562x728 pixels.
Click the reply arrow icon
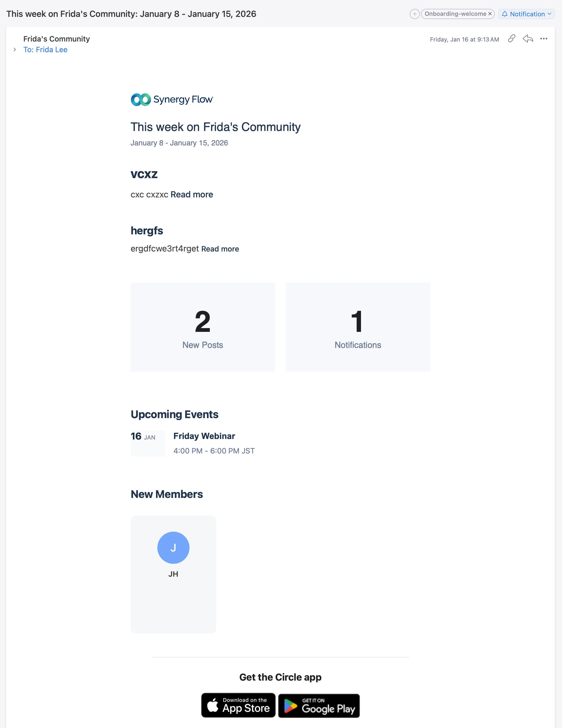528,39
